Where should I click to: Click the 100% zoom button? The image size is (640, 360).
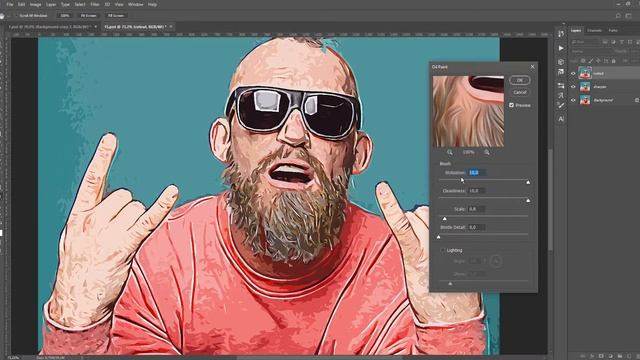[65, 16]
